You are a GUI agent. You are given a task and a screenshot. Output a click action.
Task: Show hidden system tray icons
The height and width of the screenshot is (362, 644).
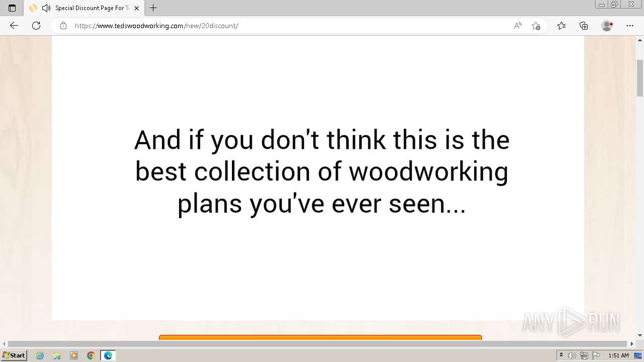tap(561, 355)
